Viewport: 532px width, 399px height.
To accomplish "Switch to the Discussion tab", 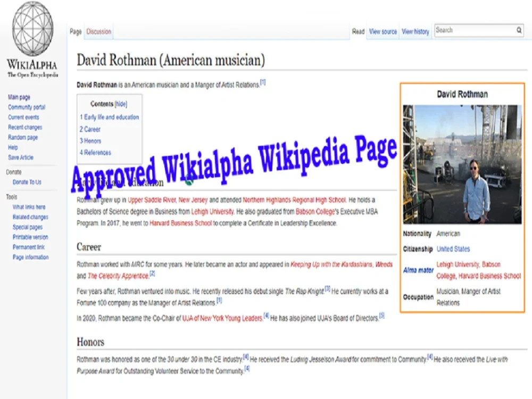I will [99, 31].
